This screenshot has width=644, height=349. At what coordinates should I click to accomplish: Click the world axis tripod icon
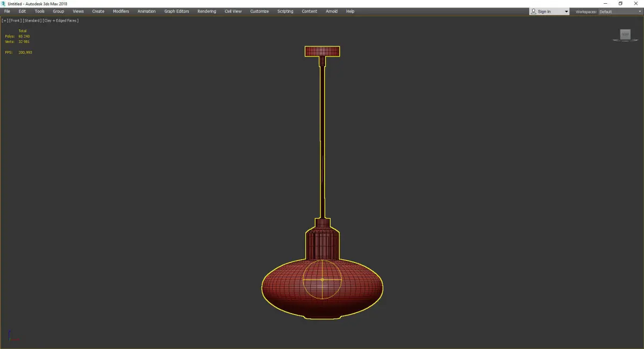(x=13, y=336)
